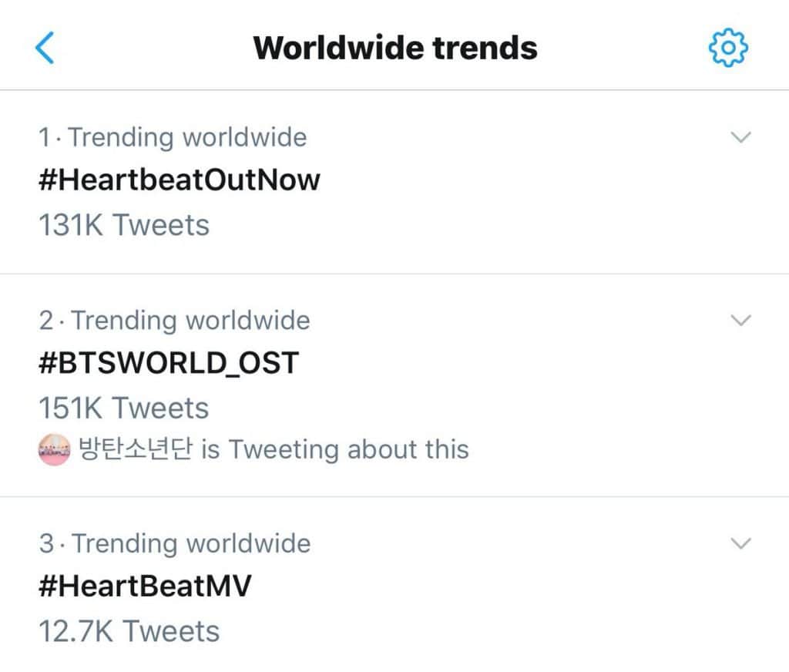Select the #HeartBeatMV hashtag

tap(145, 586)
